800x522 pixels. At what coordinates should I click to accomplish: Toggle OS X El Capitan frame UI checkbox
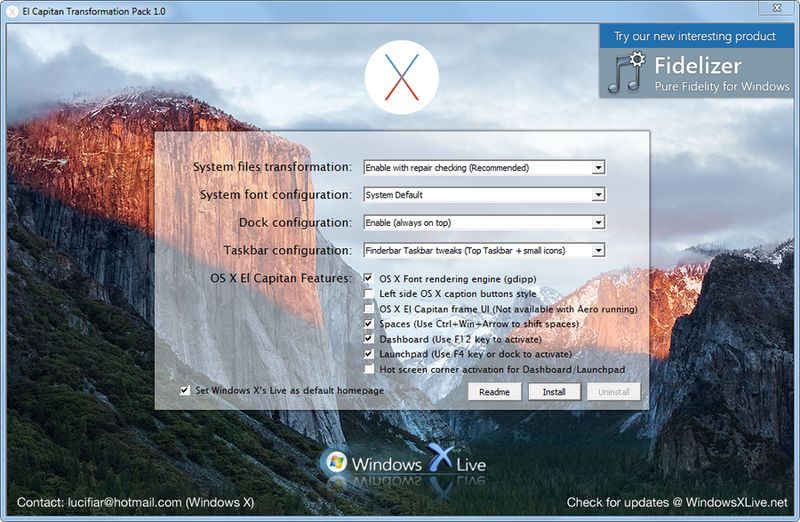point(368,308)
